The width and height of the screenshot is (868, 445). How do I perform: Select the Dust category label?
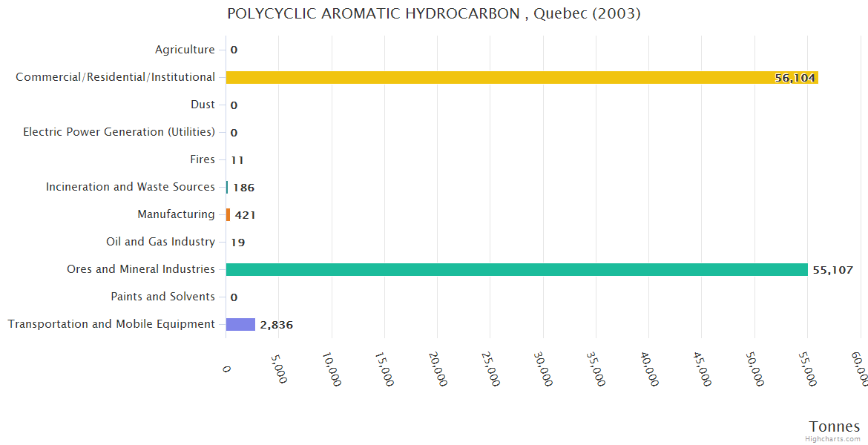[203, 105]
